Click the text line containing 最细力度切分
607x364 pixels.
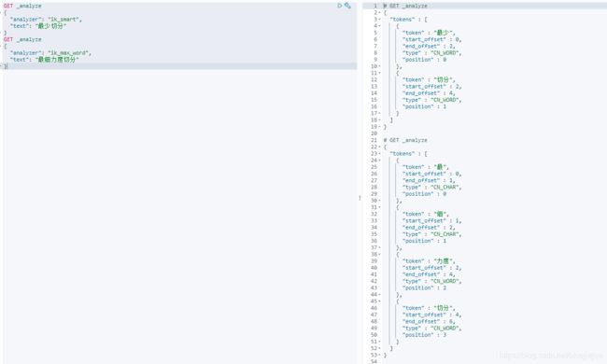pyautogui.click(x=45, y=60)
